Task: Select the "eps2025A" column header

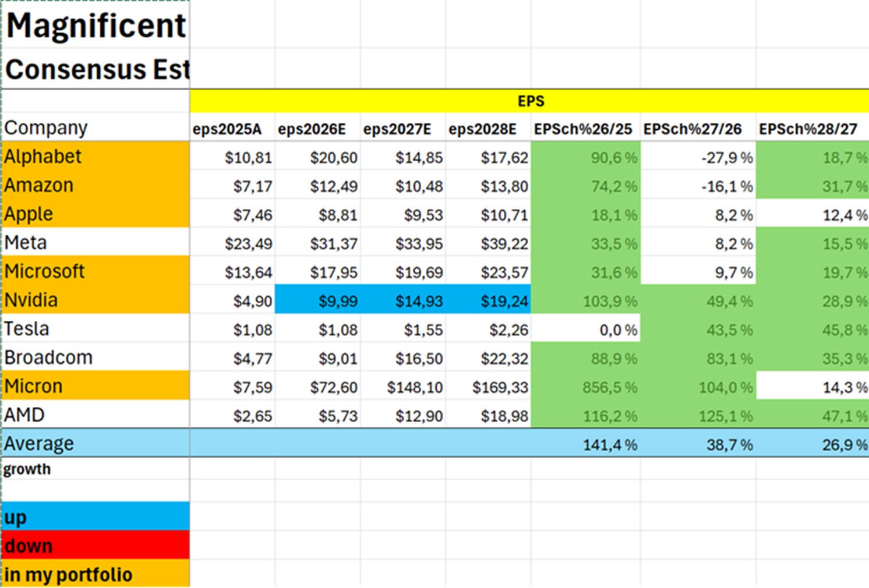Action: tap(232, 128)
